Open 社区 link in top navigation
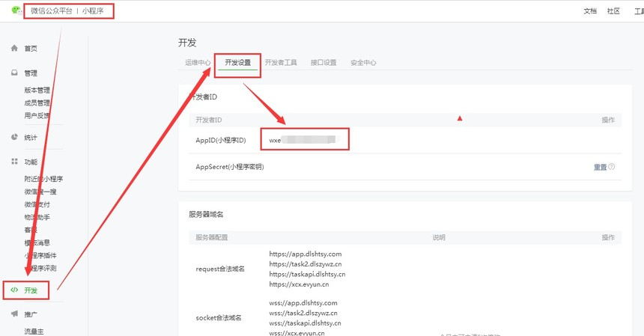The width and height of the screenshot is (644, 336). click(613, 11)
